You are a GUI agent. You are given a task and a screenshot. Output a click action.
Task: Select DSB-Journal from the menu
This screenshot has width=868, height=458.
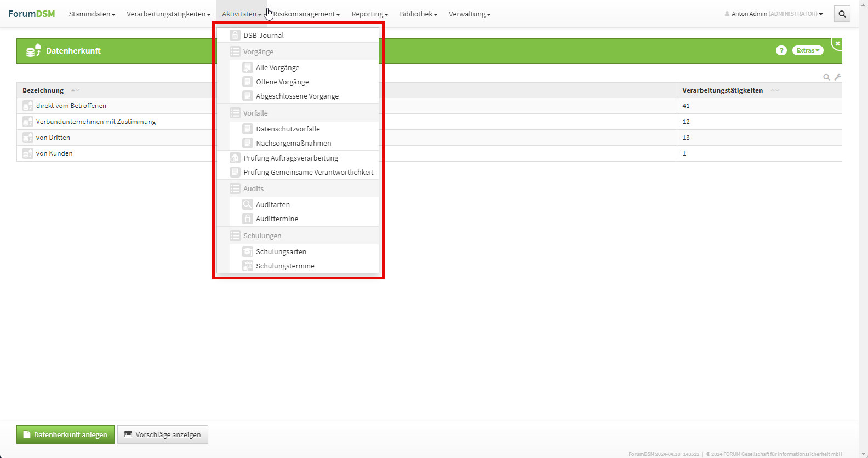pos(264,35)
